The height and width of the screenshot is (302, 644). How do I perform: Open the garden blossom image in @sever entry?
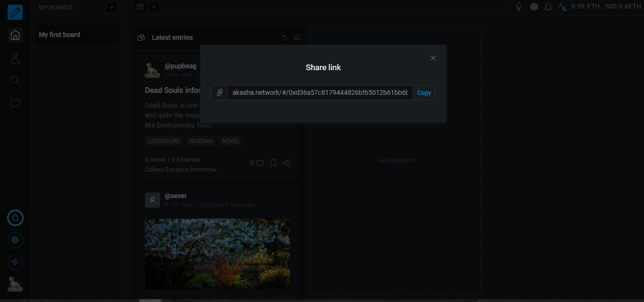pyautogui.click(x=217, y=254)
